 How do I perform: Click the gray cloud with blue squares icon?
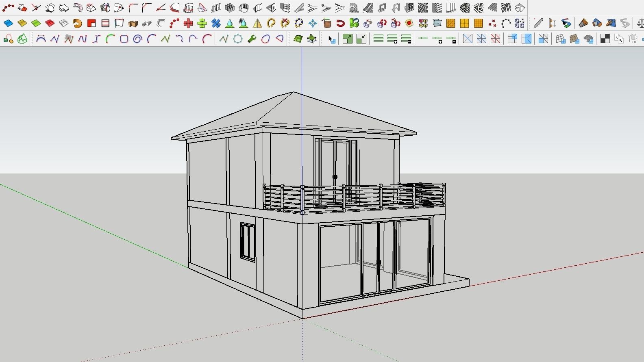pyautogui.click(x=588, y=39)
